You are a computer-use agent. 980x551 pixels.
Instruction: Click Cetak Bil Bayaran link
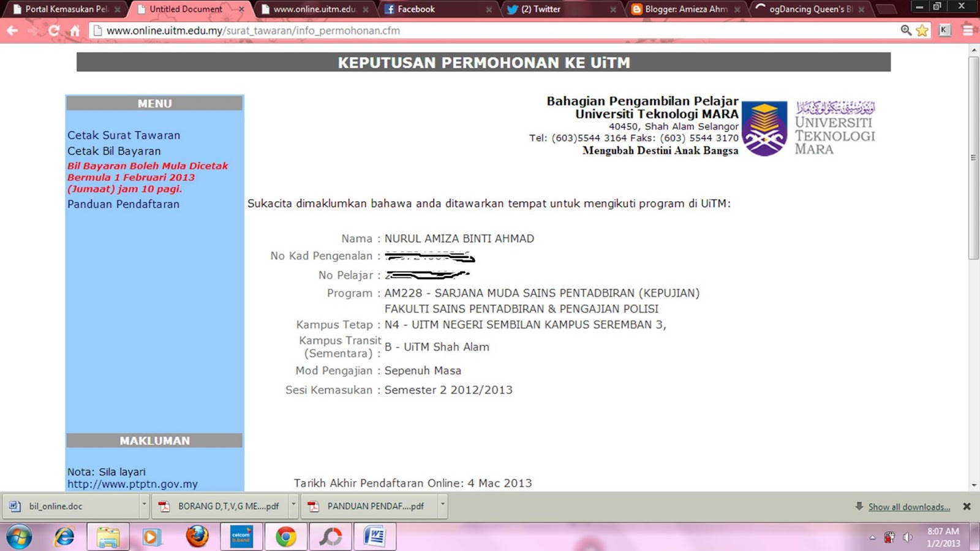(114, 151)
